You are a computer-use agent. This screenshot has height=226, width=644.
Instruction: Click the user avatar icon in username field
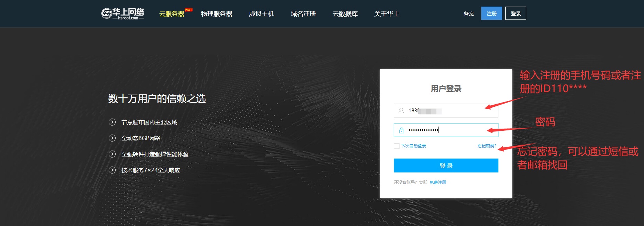(x=401, y=111)
